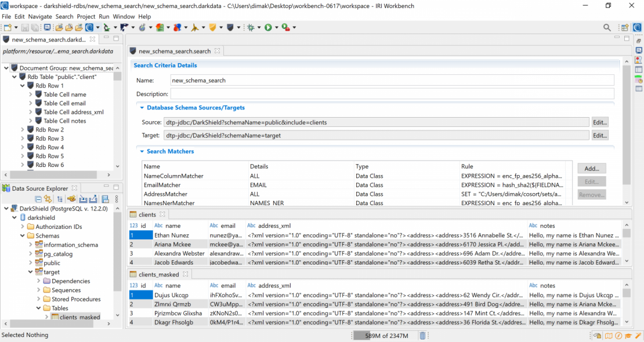Run garbage collector via trash icon
644x342 pixels.
(x=423, y=336)
